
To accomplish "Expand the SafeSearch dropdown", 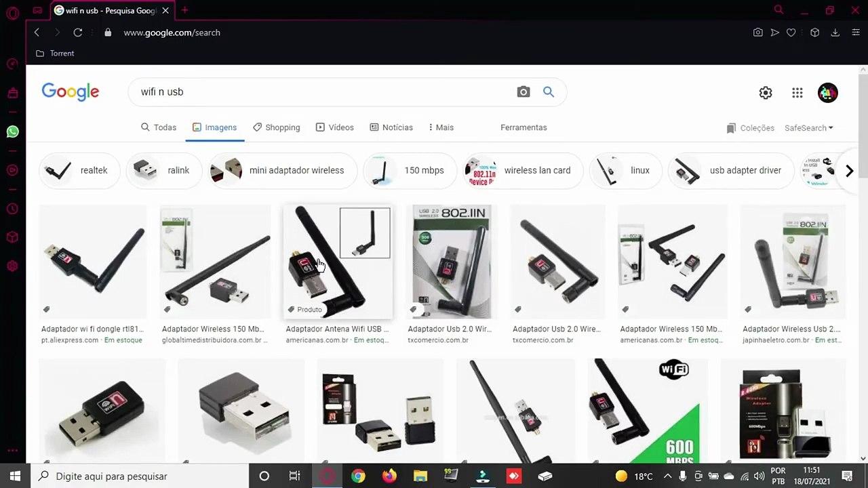I will [809, 128].
